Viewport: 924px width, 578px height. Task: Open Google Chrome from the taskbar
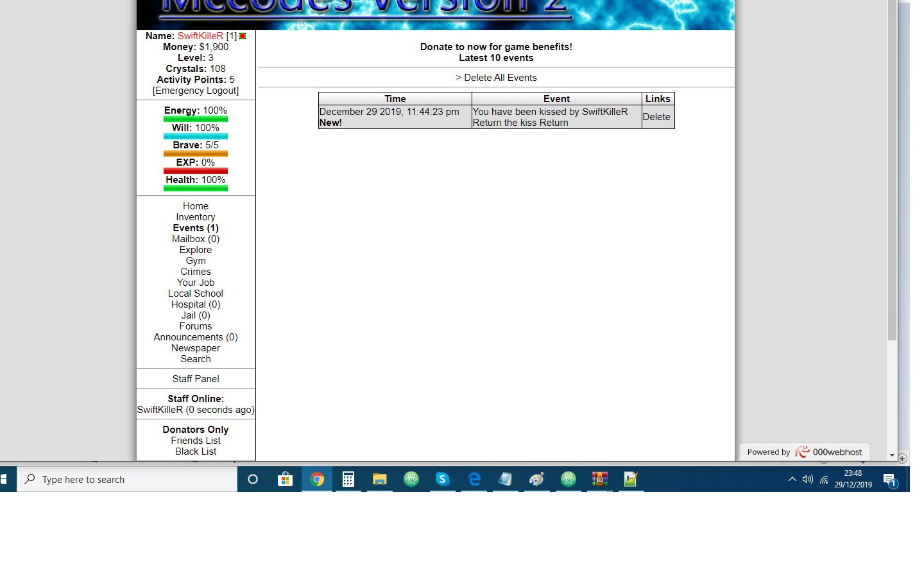pyautogui.click(x=317, y=479)
